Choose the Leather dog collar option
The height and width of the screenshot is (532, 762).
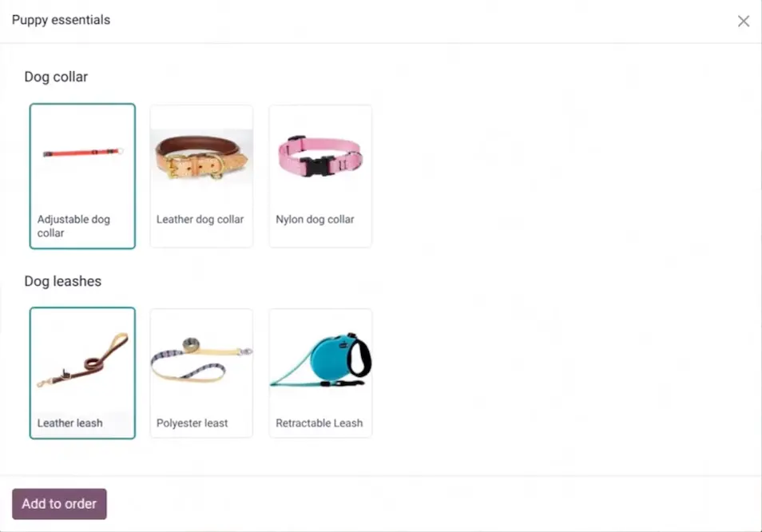(x=201, y=176)
